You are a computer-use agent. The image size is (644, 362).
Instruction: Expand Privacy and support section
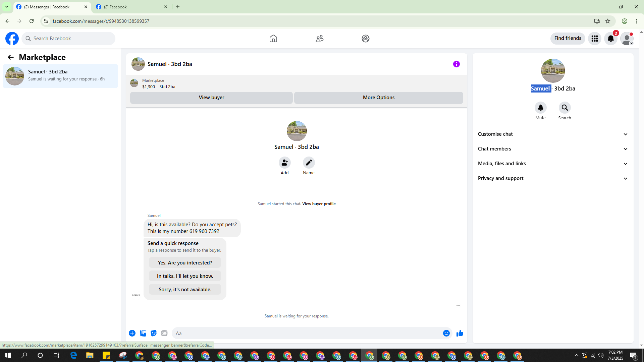point(552,178)
